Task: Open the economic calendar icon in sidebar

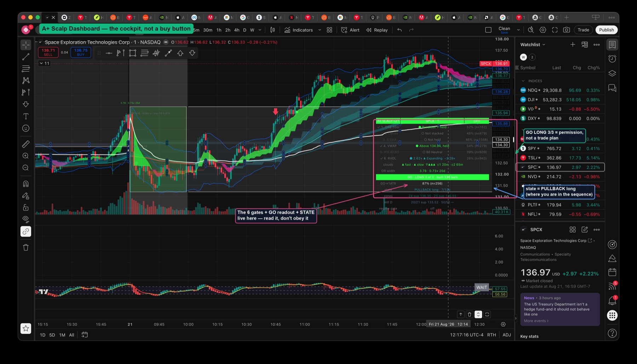Action: (612, 272)
